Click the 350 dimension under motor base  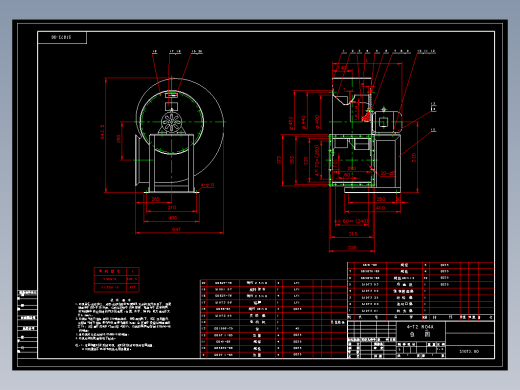381,199
